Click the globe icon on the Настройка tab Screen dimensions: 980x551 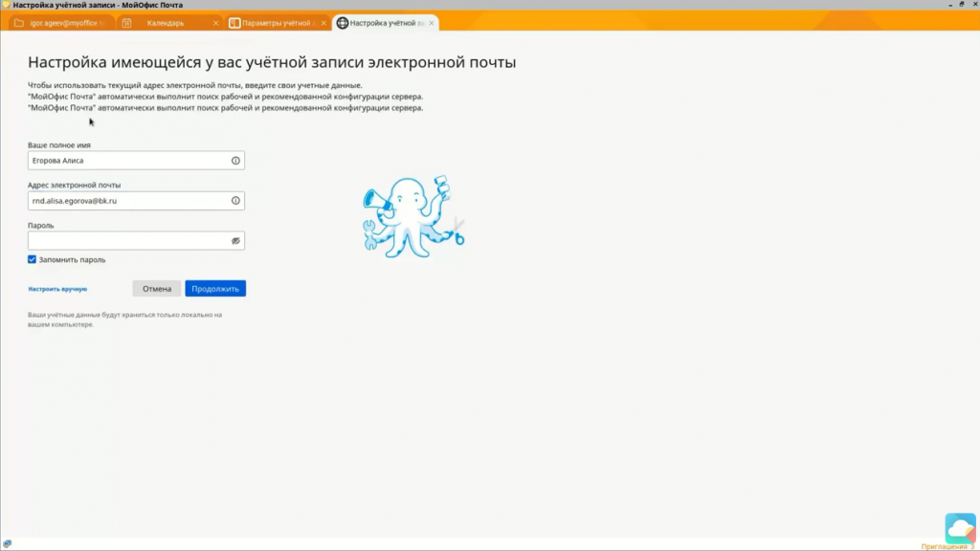click(x=343, y=23)
